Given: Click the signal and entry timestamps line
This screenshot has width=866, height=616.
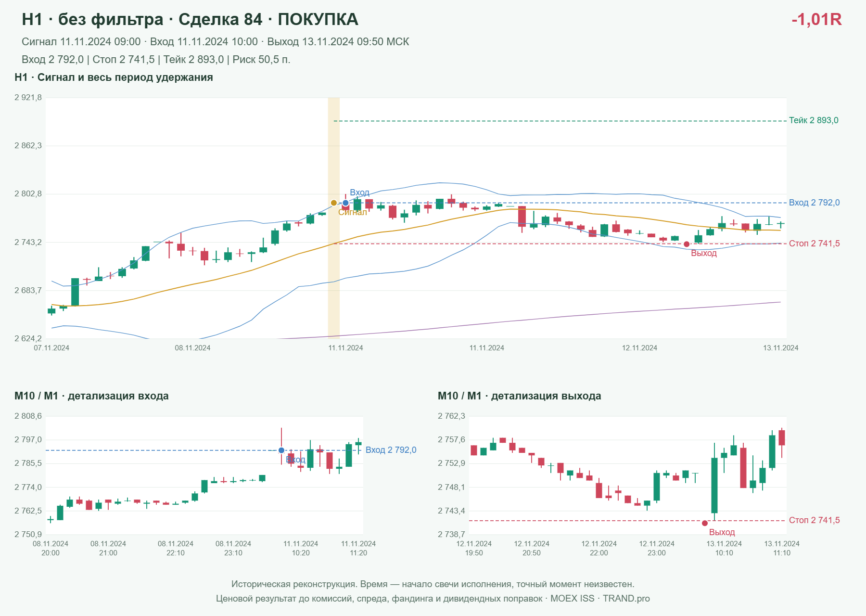Looking at the screenshot, I should [216, 42].
